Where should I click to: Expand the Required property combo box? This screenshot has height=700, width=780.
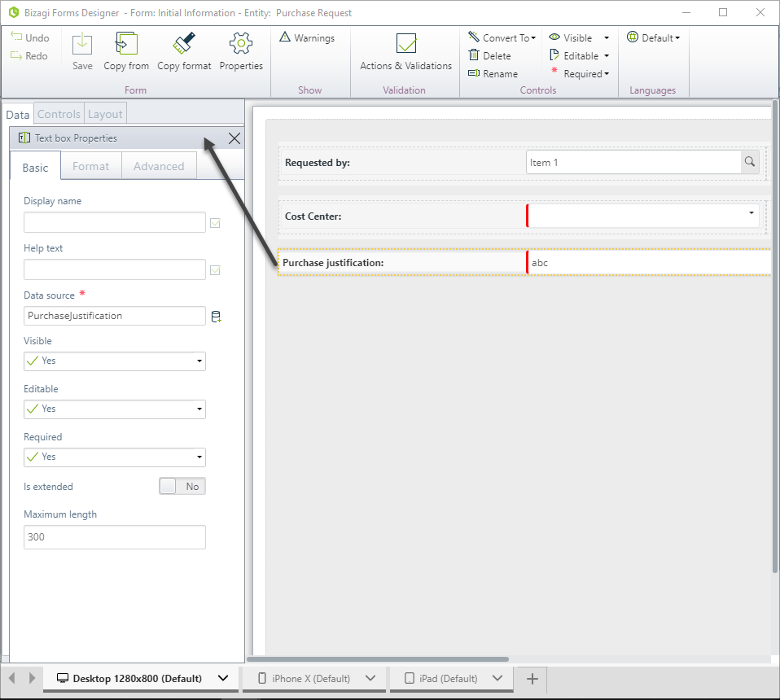tap(115, 457)
